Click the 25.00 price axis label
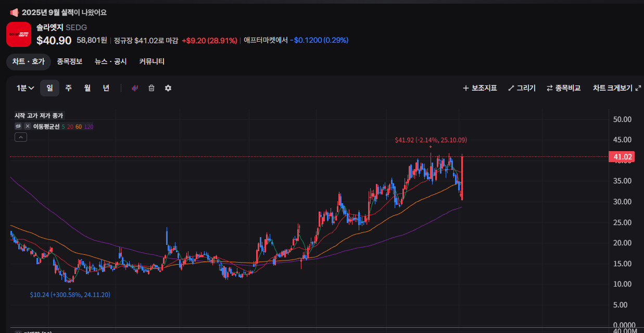This screenshot has width=644, height=333. 622,223
